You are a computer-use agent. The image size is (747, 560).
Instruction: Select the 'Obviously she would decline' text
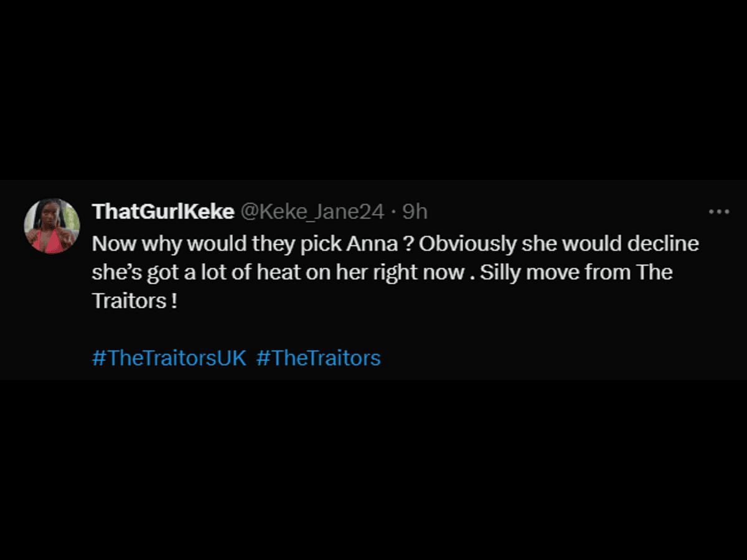[559, 244]
